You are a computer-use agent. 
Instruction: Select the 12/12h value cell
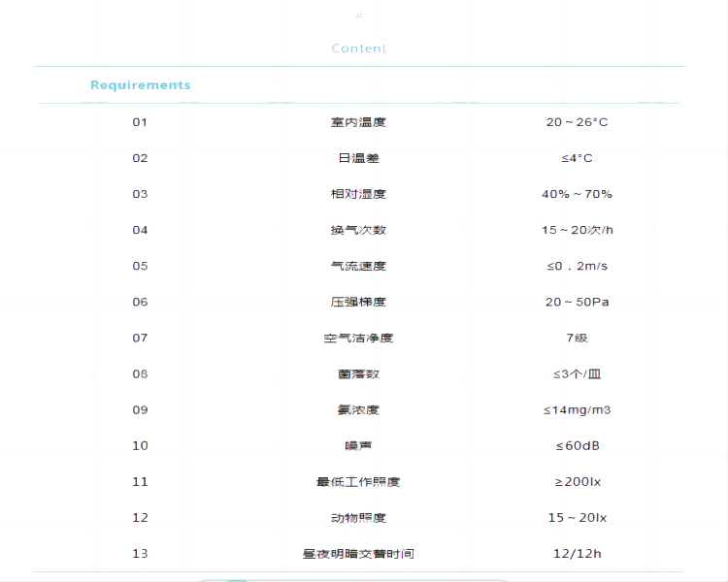point(577,553)
